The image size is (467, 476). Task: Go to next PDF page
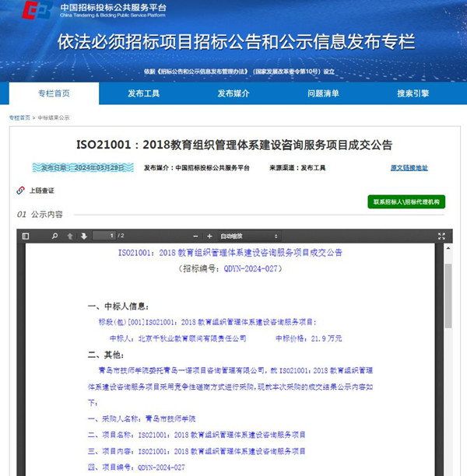coord(84,236)
